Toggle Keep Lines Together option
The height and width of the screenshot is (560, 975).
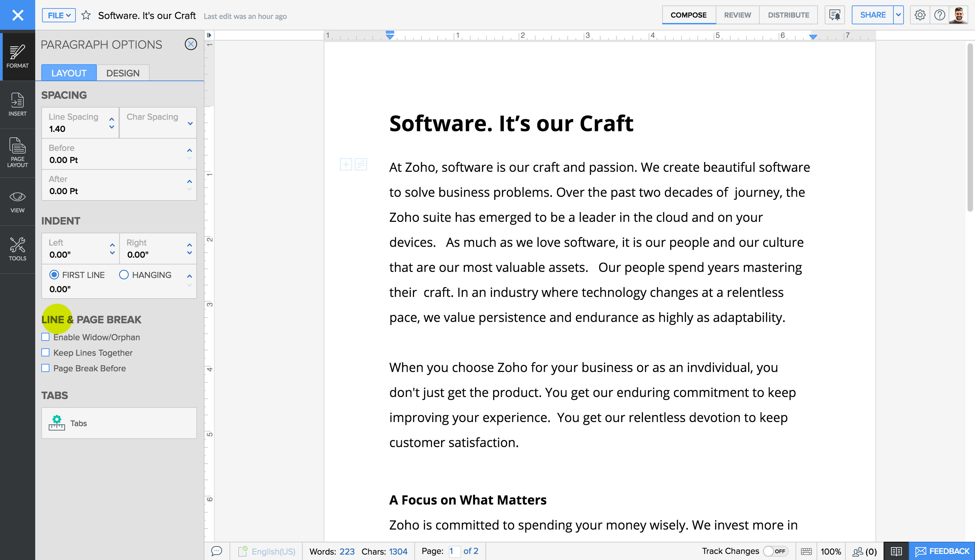[45, 353]
